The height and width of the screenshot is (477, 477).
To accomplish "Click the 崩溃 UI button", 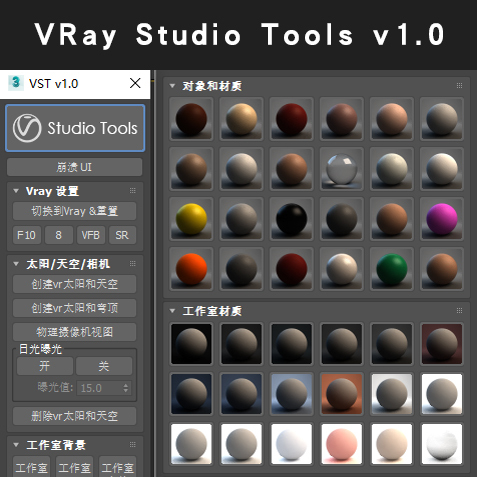I will [74, 167].
